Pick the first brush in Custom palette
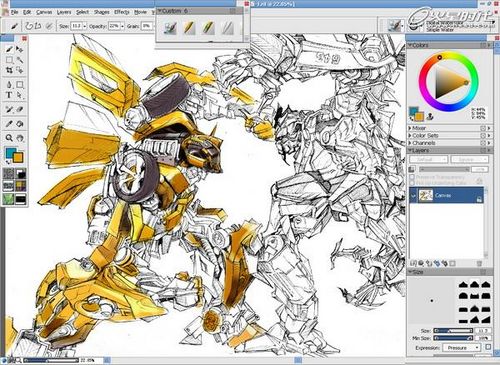Screen dimensions: 500x365 tap(170, 28)
